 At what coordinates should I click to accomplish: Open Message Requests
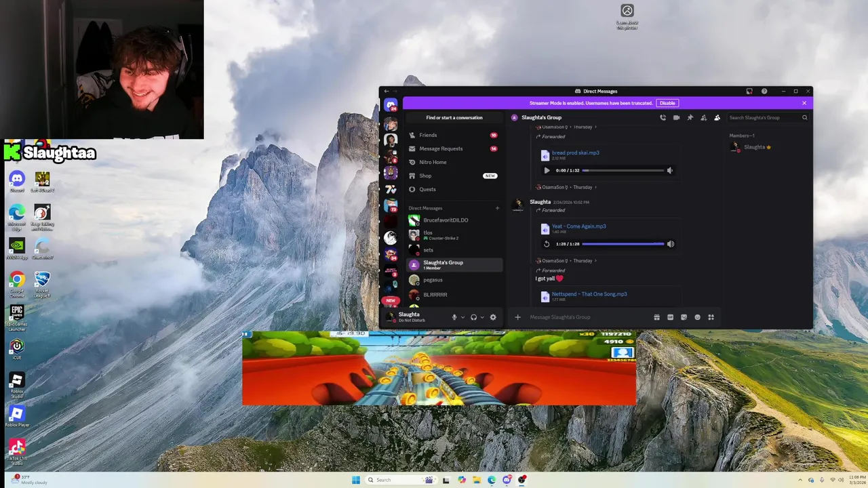[x=453, y=148]
